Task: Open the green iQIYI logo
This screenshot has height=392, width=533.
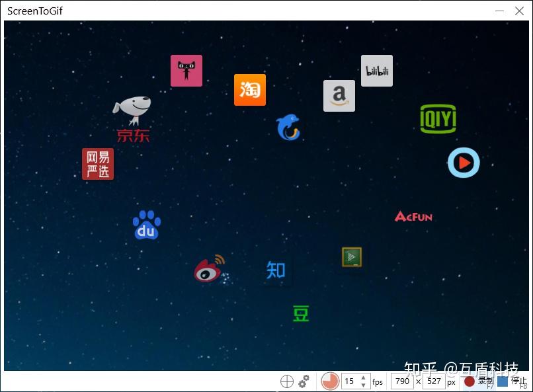Action: 438,119
